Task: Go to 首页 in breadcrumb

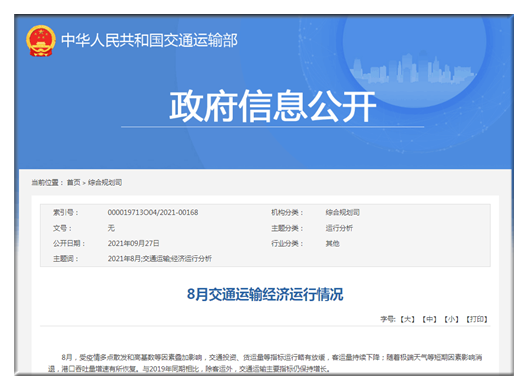Action: 74,183
